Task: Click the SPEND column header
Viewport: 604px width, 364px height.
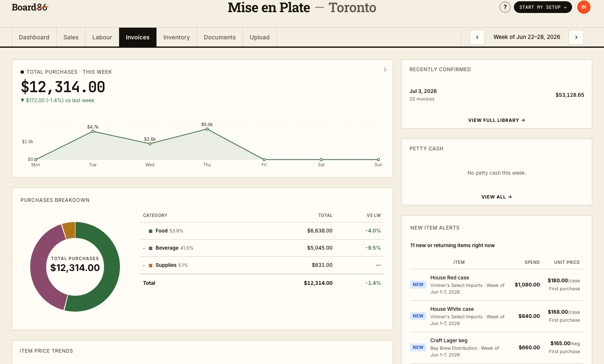Action: coord(532,262)
